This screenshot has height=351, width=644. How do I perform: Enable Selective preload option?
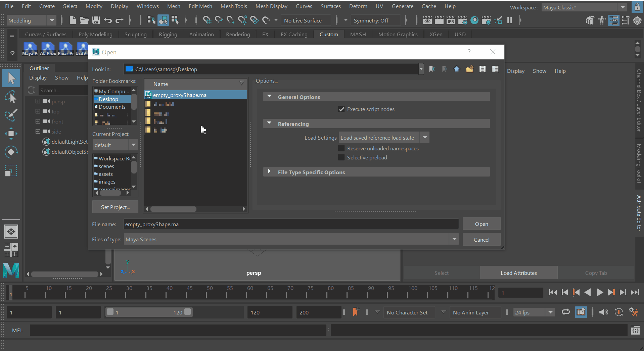[341, 157]
